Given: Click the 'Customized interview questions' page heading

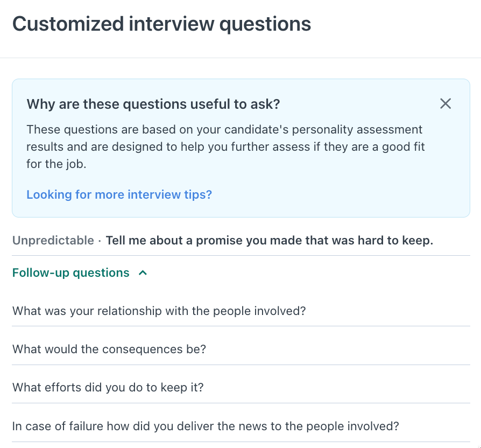Looking at the screenshot, I should click(x=161, y=24).
